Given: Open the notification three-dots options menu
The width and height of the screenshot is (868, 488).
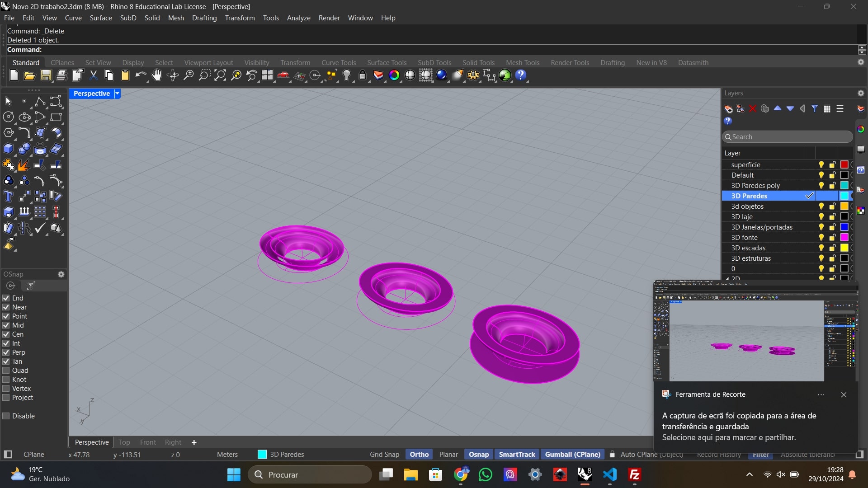Looking at the screenshot, I should click(821, 394).
